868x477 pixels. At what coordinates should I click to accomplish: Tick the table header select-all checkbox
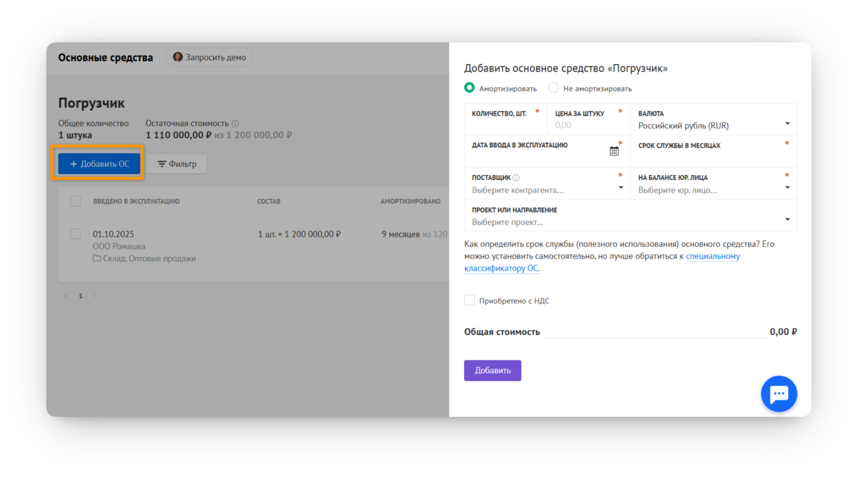point(76,201)
